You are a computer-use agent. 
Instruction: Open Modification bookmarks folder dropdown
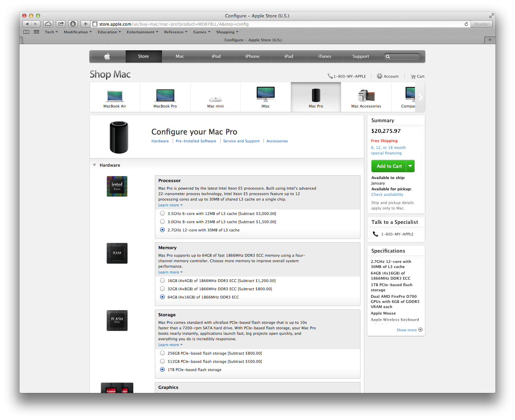coord(78,32)
